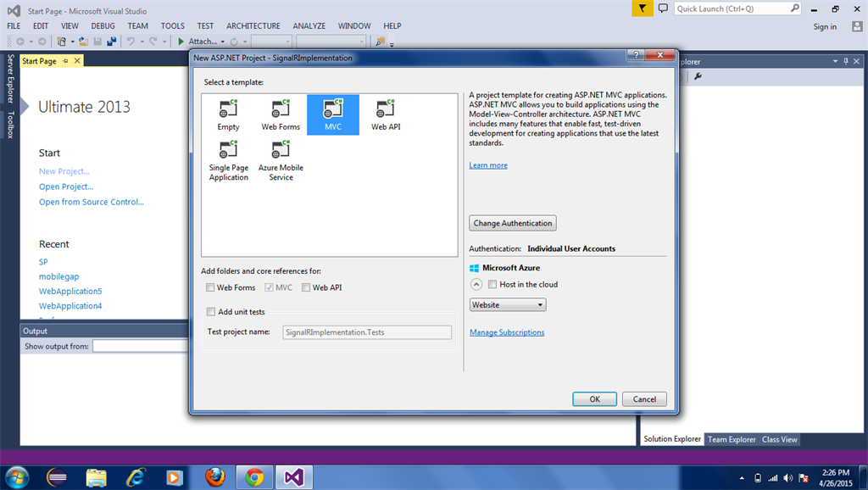Open the Server Explorer side tab

pos(10,79)
